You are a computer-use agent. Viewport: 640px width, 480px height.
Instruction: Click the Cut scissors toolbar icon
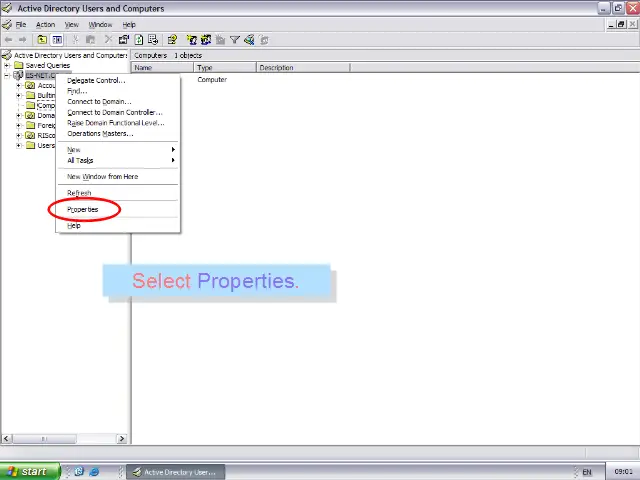76,40
